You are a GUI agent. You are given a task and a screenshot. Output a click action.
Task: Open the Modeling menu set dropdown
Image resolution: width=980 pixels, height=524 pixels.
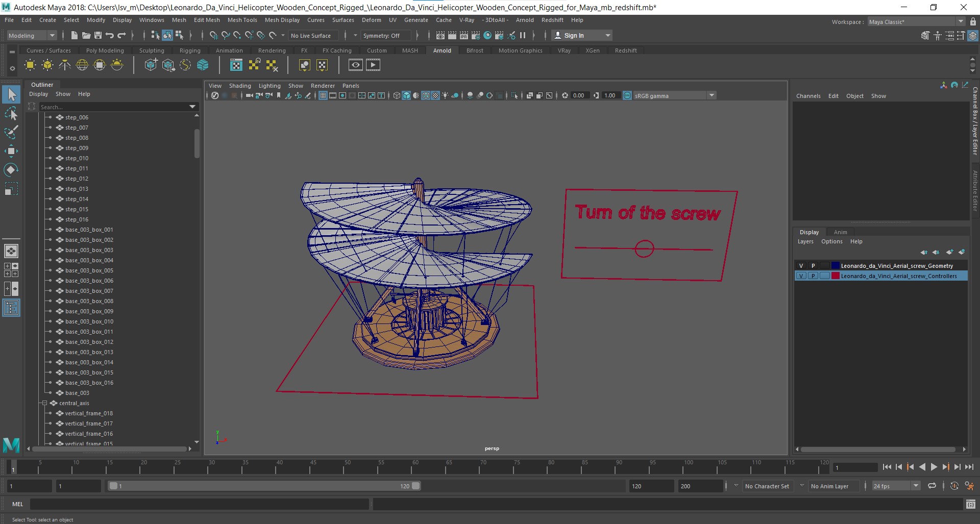click(x=32, y=35)
